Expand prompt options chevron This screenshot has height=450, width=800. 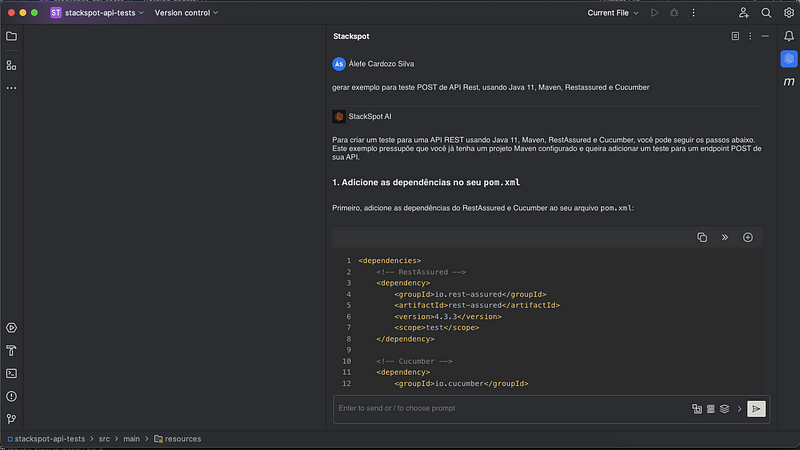point(739,409)
